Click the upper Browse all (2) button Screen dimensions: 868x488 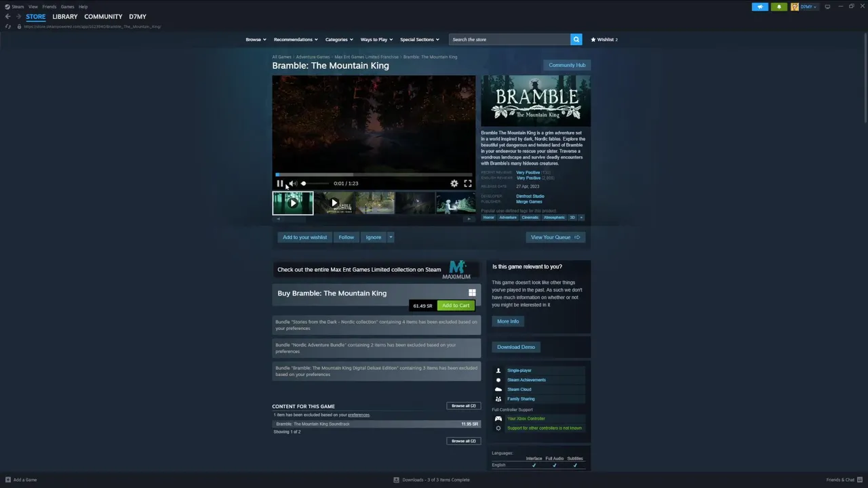point(464,406)
